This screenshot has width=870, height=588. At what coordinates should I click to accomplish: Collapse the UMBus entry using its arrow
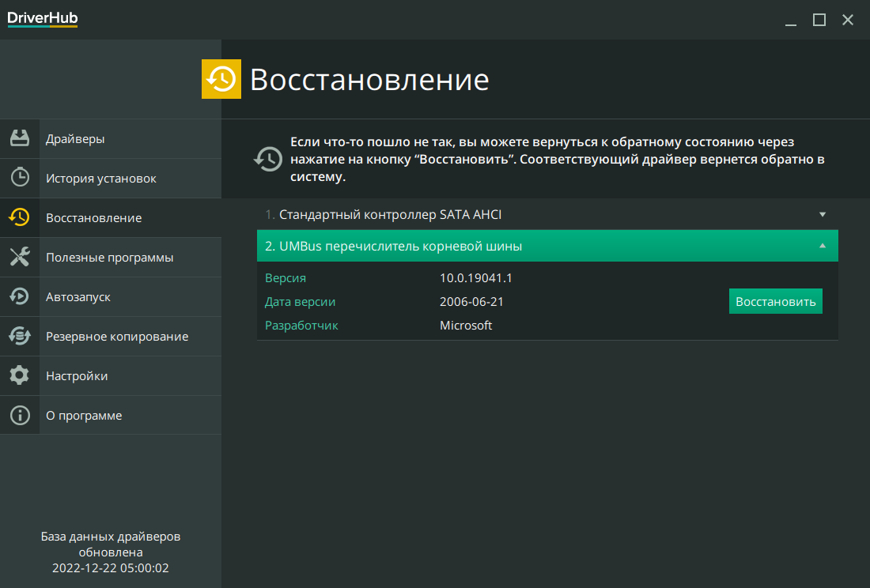click(x=822, y=246)
